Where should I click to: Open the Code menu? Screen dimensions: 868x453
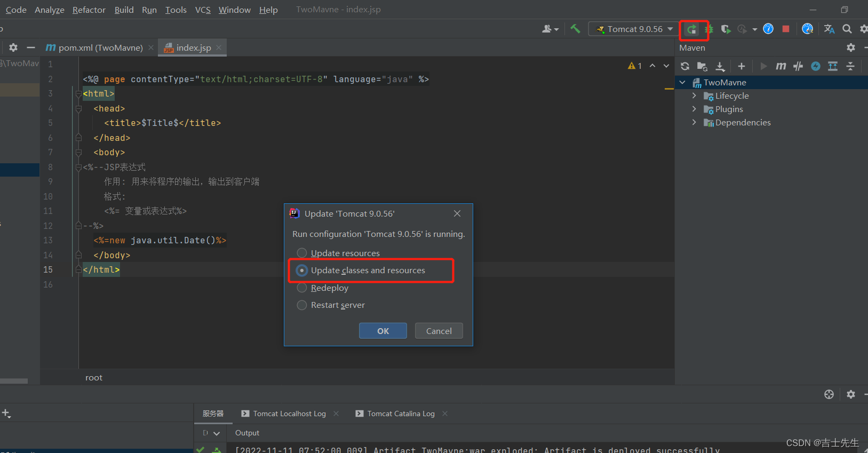click(16, 10)
